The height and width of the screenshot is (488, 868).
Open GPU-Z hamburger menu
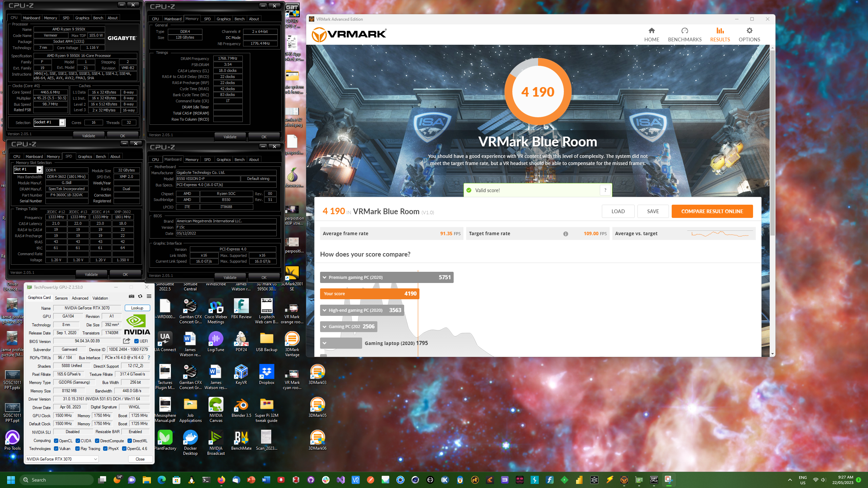pos(149,296)
